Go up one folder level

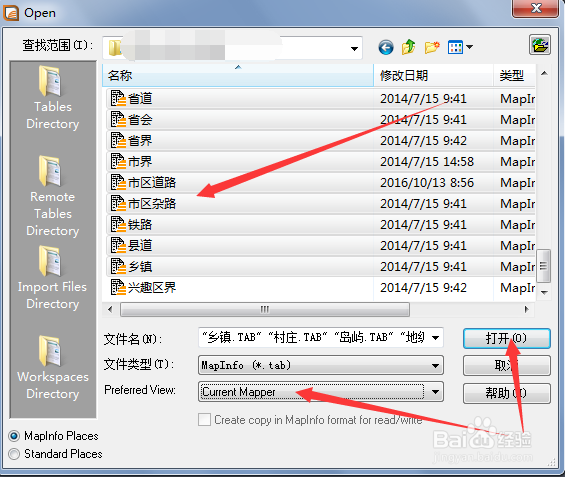408,47
